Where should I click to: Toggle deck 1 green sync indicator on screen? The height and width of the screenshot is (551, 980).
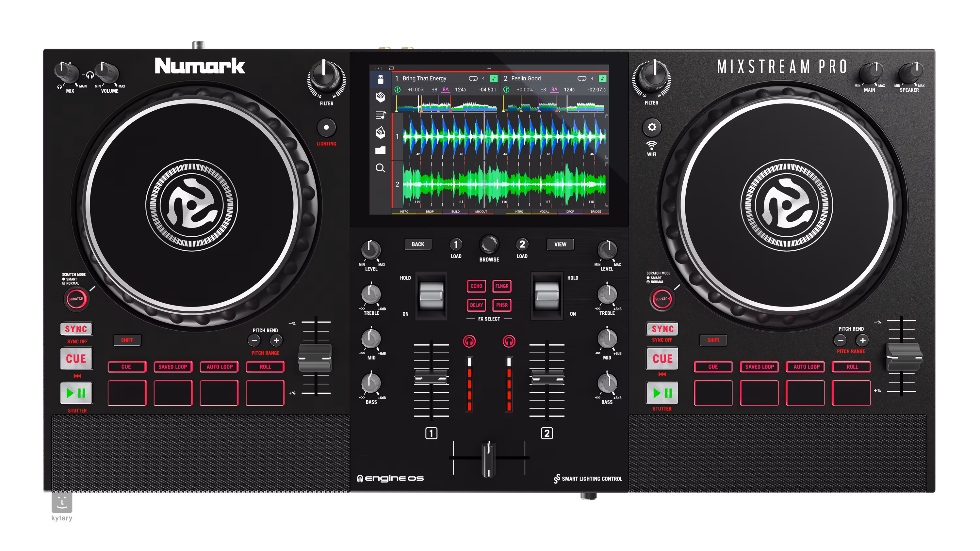pyautogui.click(x=398, y=90)
